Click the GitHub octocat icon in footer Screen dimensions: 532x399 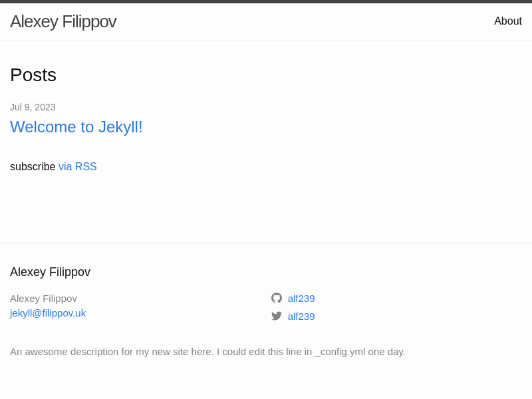277,298
